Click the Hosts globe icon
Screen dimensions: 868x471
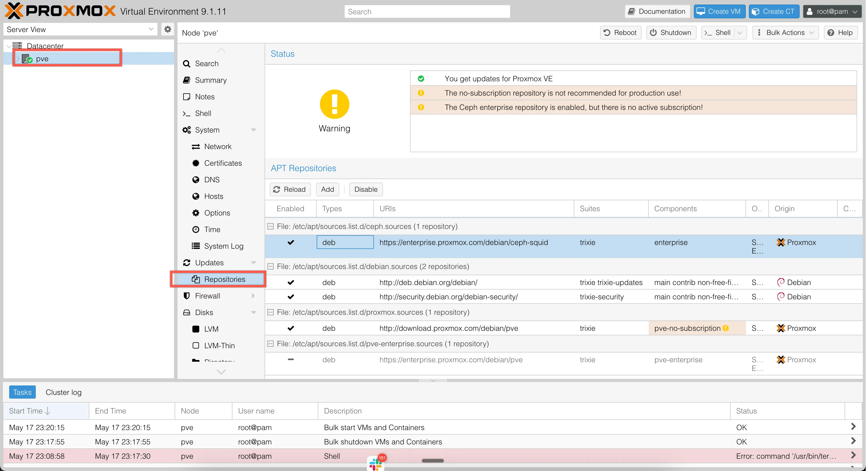coord(196,196)
